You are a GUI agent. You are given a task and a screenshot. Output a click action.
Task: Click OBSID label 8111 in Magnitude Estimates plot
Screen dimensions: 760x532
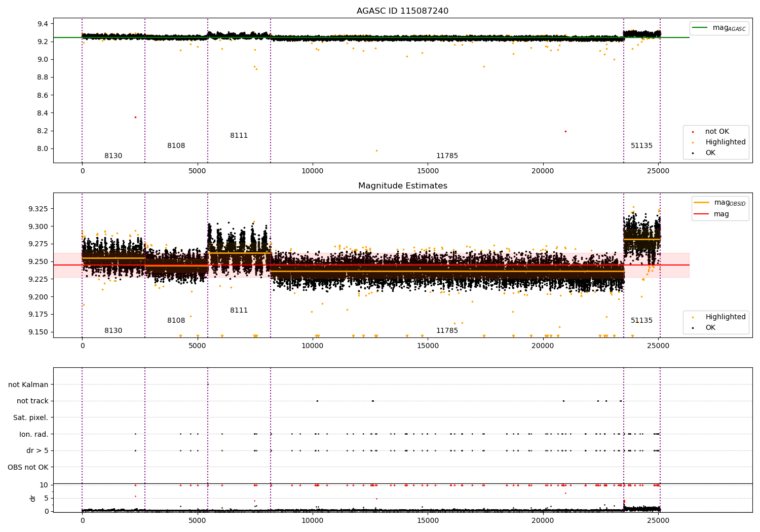[x=239, y=311]
